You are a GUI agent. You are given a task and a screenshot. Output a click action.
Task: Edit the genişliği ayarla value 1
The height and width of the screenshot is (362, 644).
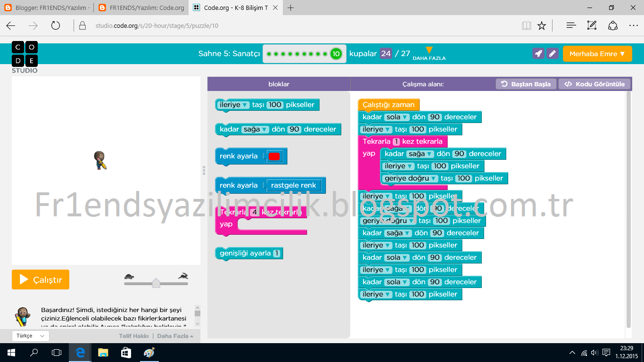point(276,253)
